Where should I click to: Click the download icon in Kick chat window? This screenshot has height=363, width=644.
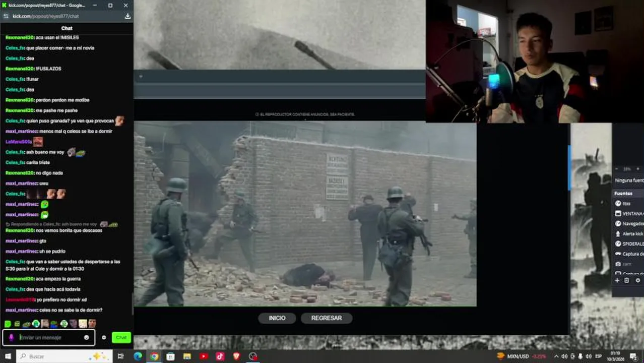coord(127,16)
